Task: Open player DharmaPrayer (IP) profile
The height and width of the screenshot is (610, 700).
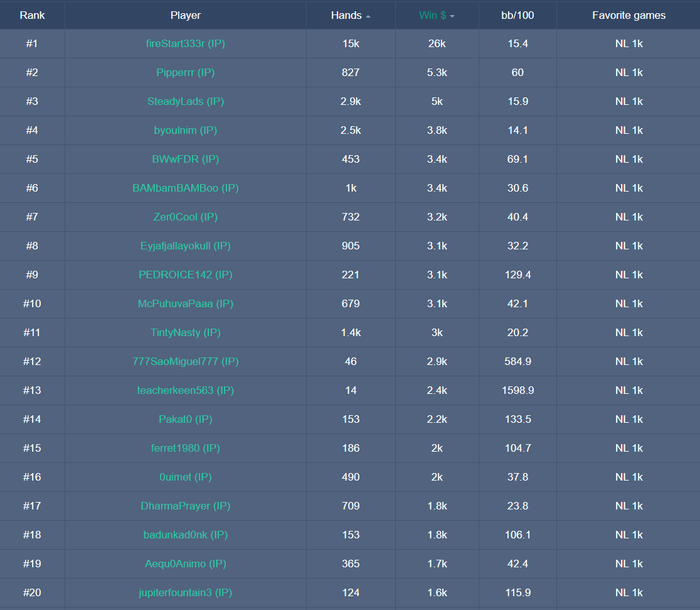Action: [185, 506]
